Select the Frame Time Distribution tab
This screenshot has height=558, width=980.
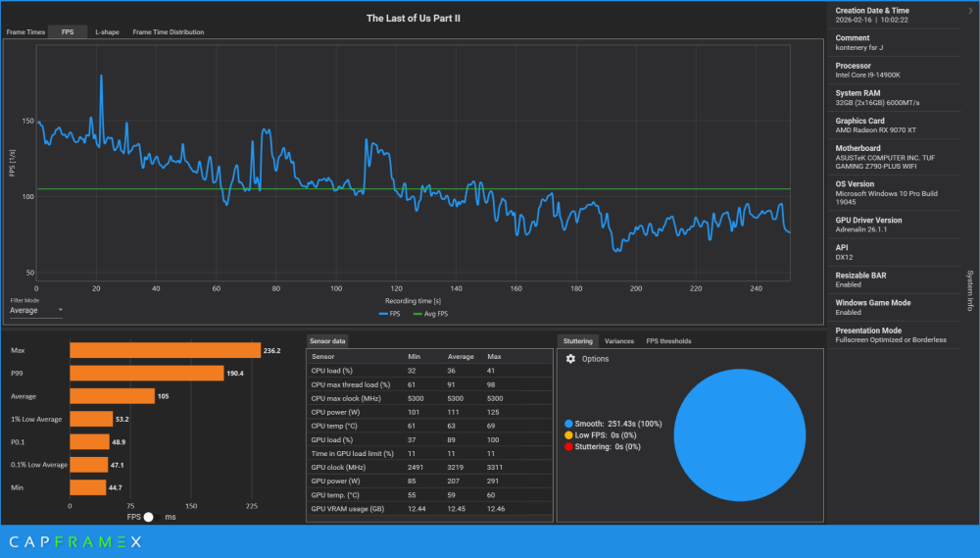pyautogui.click(x=169, y=32)
